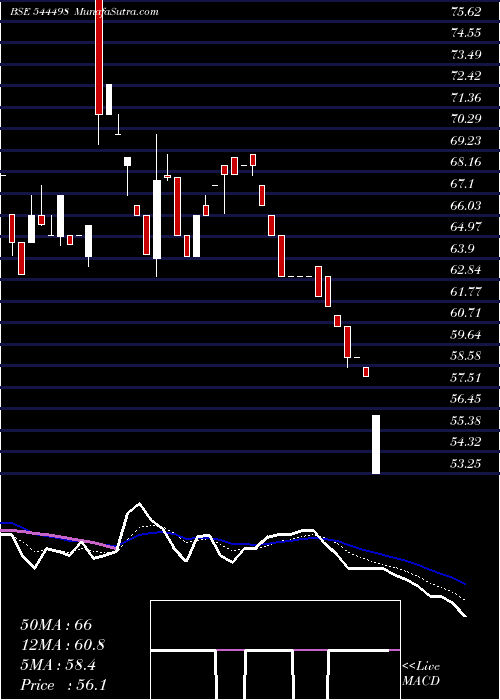500x700 pixels.
Task: Click the 59.64 price axis label
Action: pyautogui.click(x=466, y=334)
